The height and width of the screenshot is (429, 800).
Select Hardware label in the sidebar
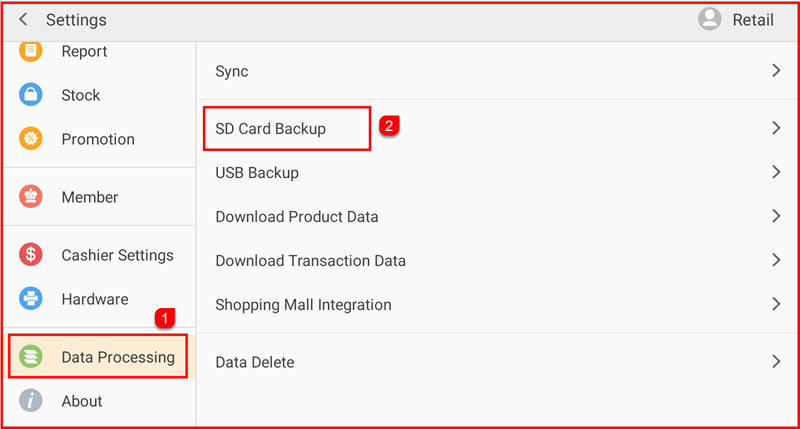point(95,299)
